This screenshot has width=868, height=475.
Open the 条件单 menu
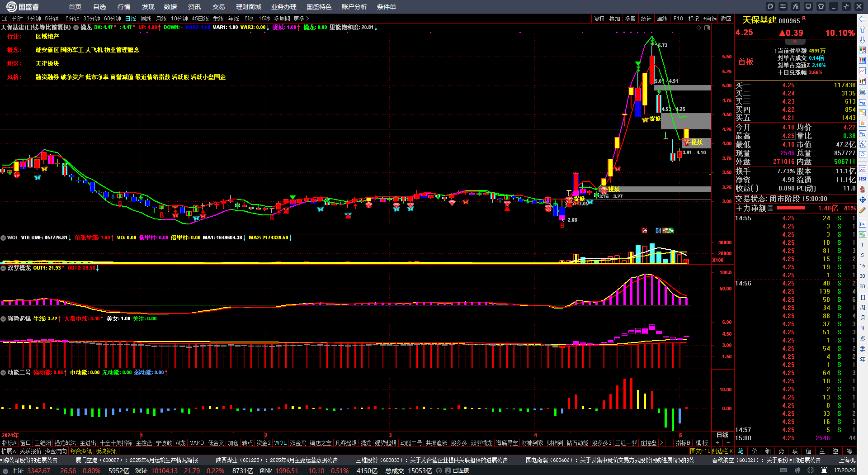(x=387, y=7)
